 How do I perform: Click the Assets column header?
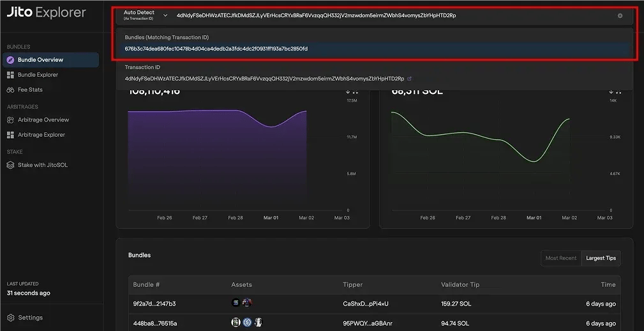(x=241, y=284)
